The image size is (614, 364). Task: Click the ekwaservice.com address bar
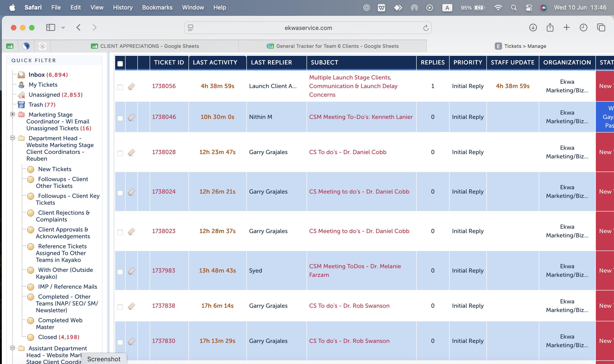308,28
